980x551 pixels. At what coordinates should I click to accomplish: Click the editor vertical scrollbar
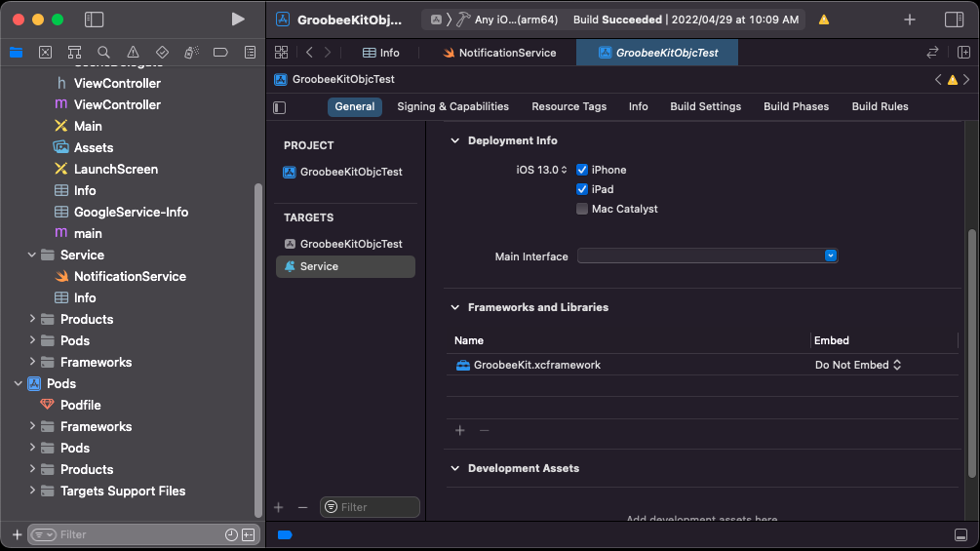click(x=972, y=354)
